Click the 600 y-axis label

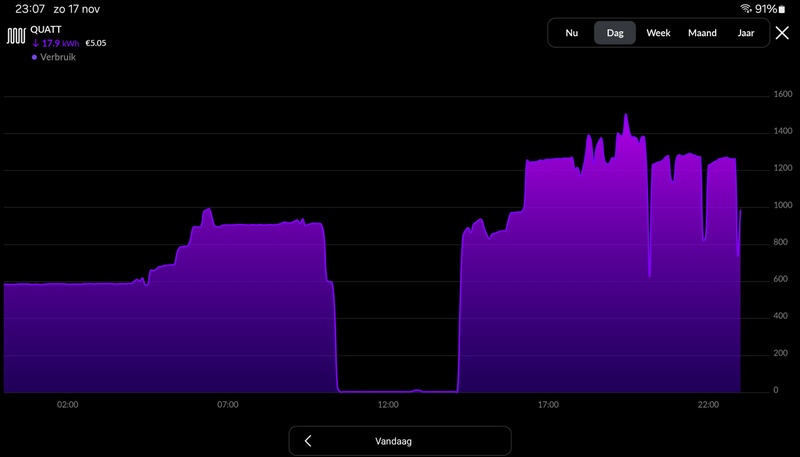(x=783, y=280)
